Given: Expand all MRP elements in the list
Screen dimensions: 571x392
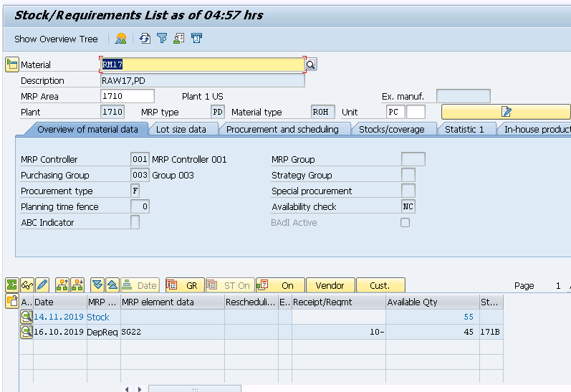Looking at the screenshot, I should pos(97,285).
